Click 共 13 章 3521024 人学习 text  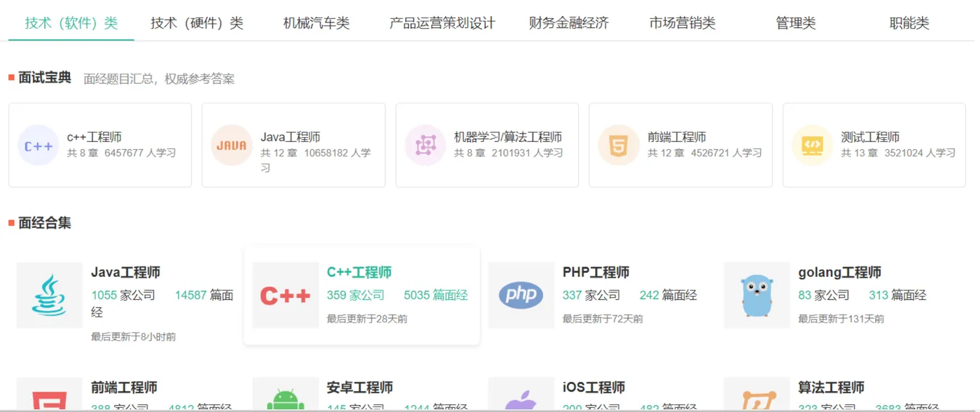[898, 152]
